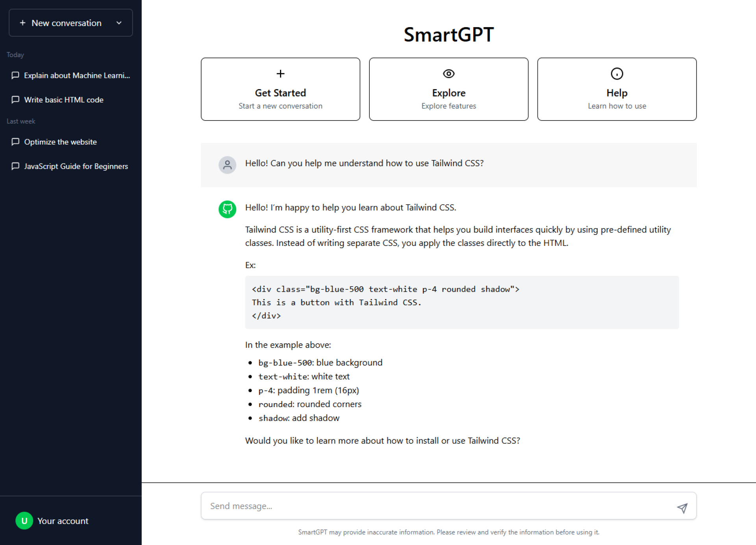The width and height of the screenshot is (756, 545).
Task: Click the green assistant avatar icon
Action: [227, 209]
